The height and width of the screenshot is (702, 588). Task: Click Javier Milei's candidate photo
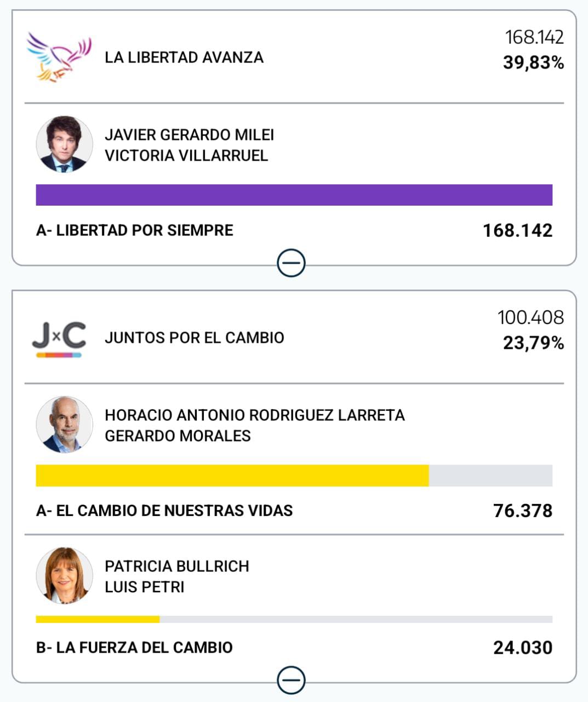pos(64,144)
